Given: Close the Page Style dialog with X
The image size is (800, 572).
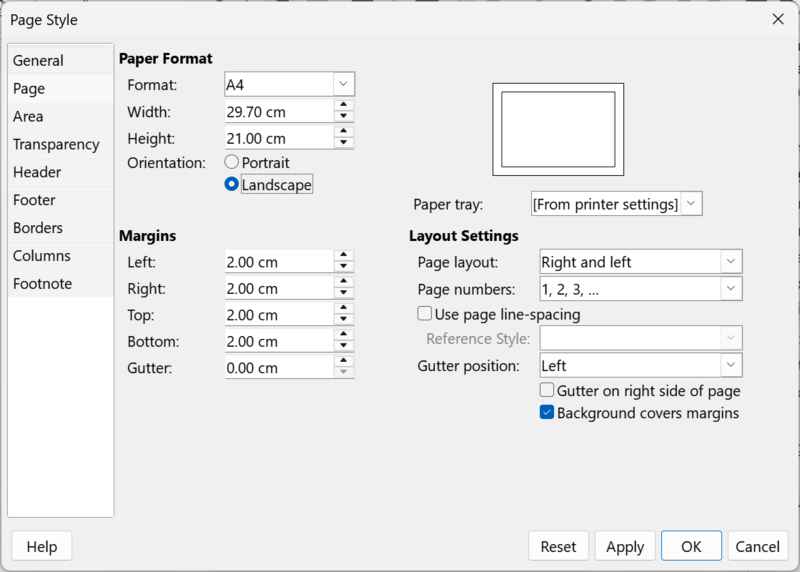Looking at the screenshot, I should coord(778,19).
